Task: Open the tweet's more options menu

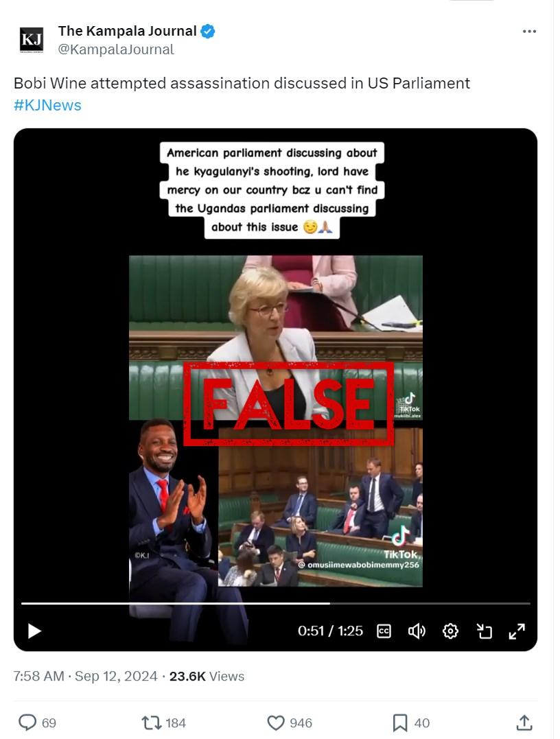Action: pos(529,31)
